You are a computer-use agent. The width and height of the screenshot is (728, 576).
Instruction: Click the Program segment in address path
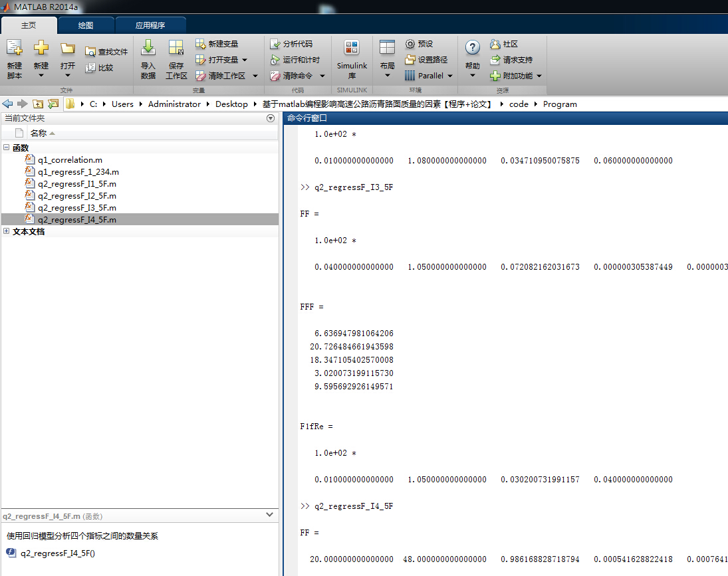coord(560,104)
